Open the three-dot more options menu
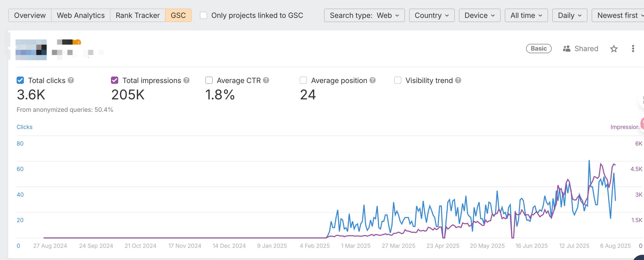This screenshot has height=260, width=644. pos(633,49)
